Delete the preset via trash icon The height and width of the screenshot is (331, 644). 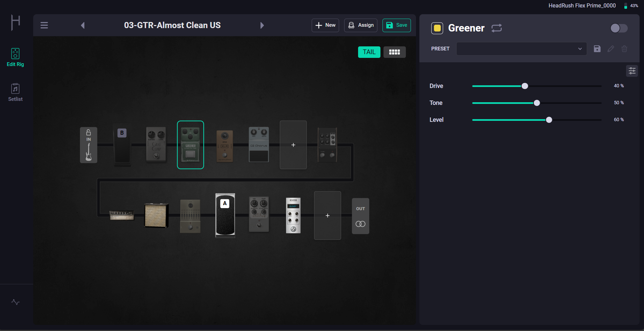click(624, 49)
